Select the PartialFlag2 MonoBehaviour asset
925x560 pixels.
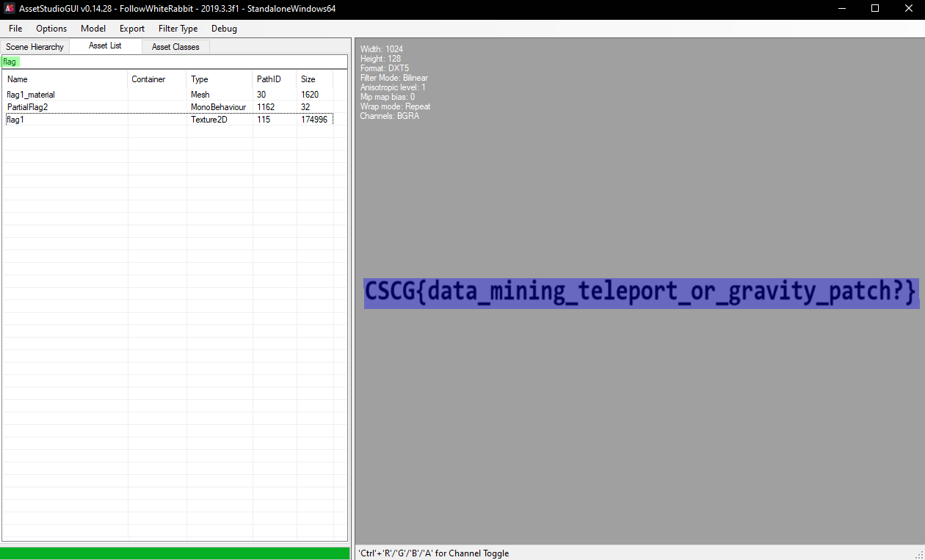coord(27,107)
